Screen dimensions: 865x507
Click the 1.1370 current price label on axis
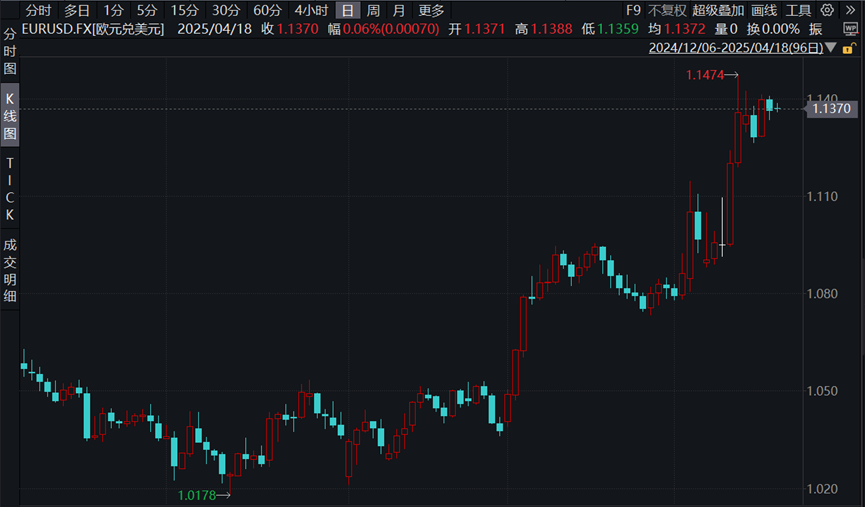831,108
